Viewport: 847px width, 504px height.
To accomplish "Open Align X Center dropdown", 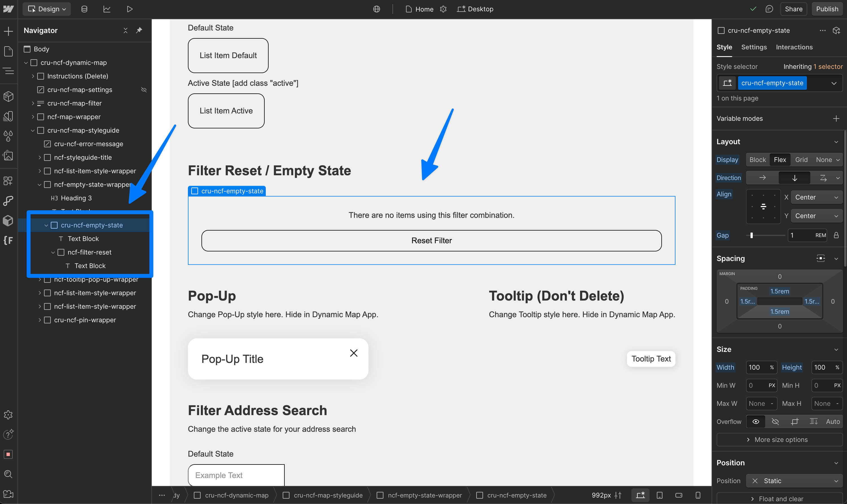I will click(817, 197).
